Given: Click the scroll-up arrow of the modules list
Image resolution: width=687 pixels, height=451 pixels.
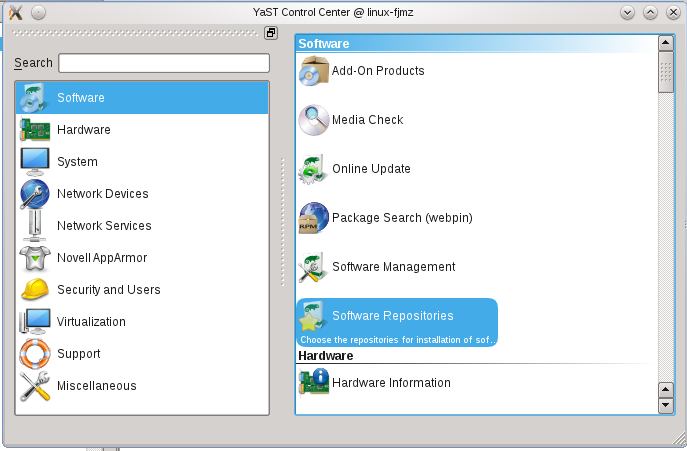Looking at the screenshot, I should [666, 43].
